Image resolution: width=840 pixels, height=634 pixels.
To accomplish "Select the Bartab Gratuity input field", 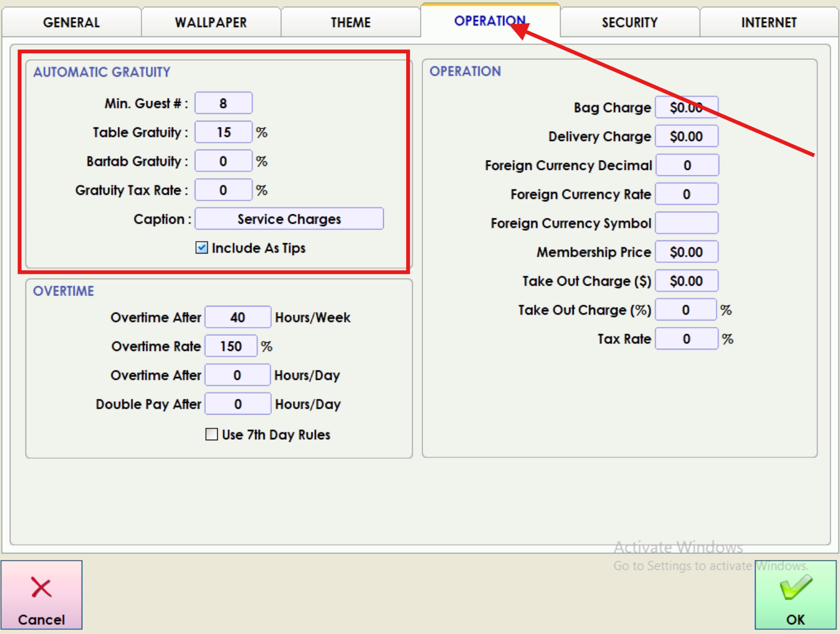I will (223, 161).
